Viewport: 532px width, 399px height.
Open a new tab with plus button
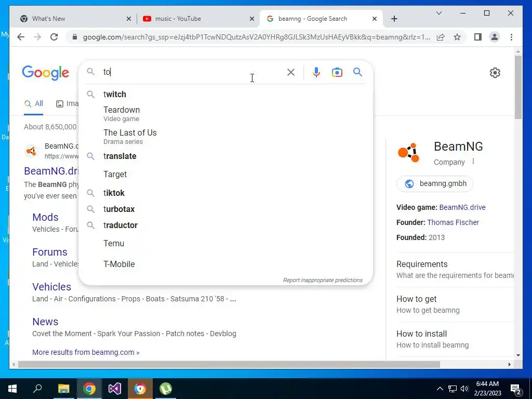[394, 19]
